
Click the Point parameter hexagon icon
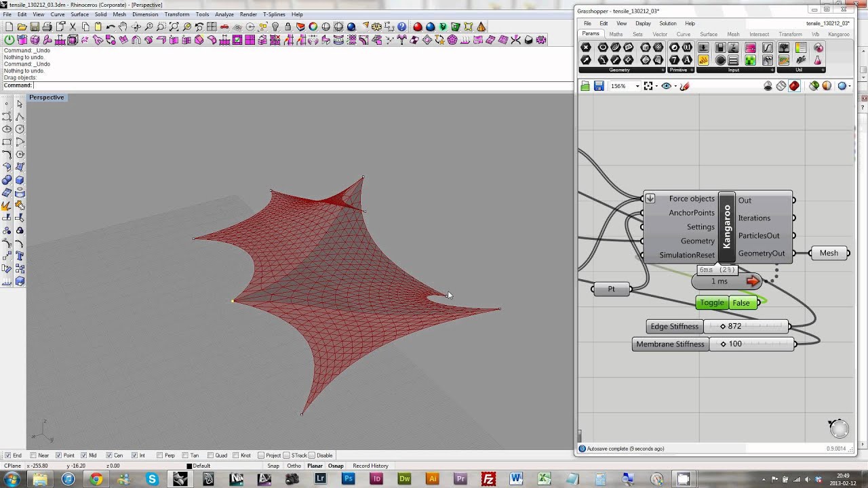[586, 47]
